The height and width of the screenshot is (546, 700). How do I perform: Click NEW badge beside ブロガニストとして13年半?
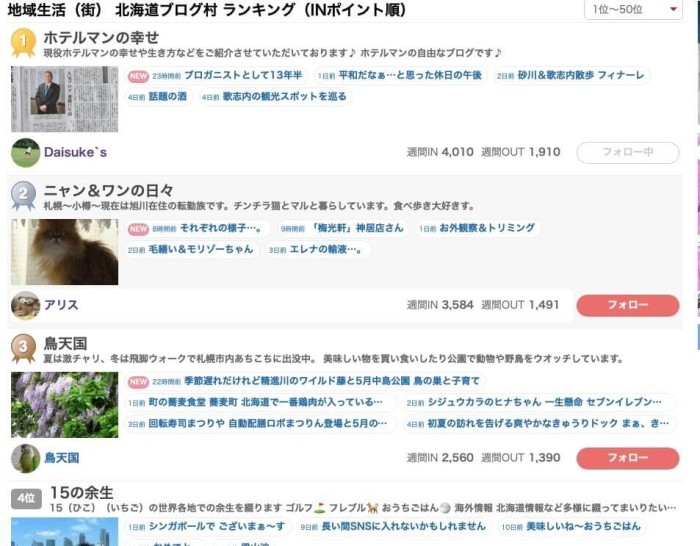tap(138, 76)
